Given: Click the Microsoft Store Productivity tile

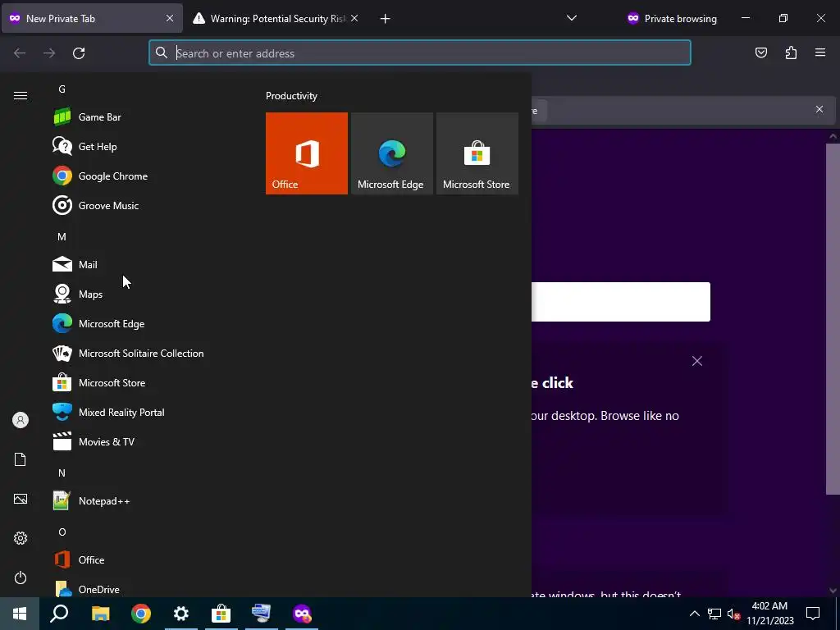Looking at the screenshot, I should coord(477,153).
